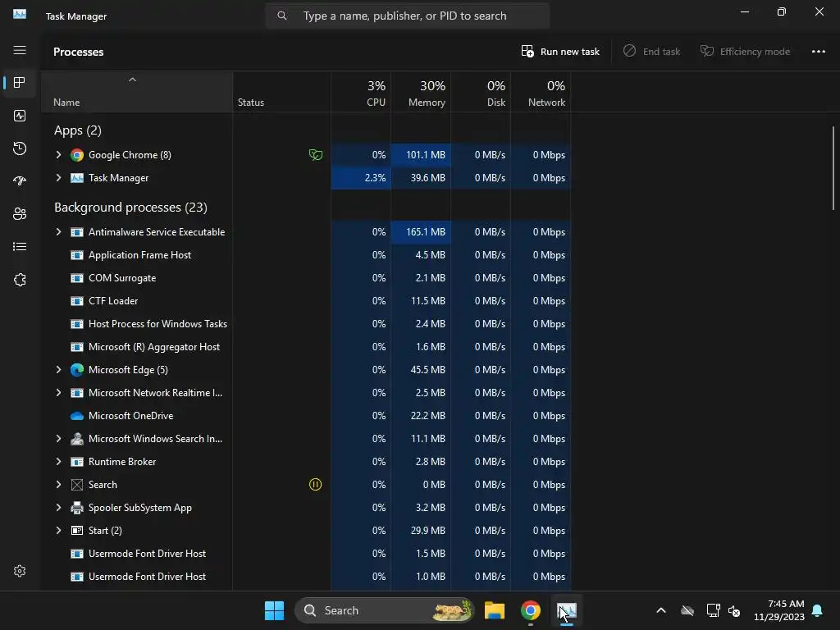Open the three-dot more options menu
This screenshot has height=630, width=840.
tap(819, 52)
